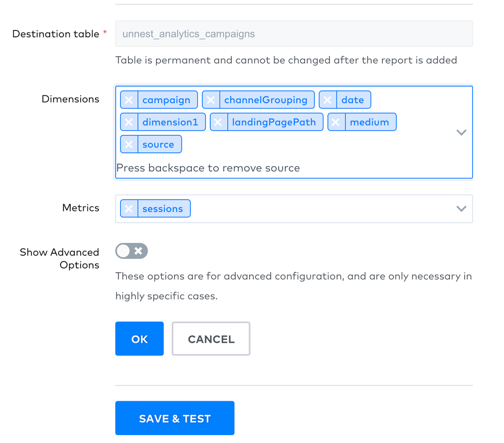Remove the medium dimension tag

(336, 122)
